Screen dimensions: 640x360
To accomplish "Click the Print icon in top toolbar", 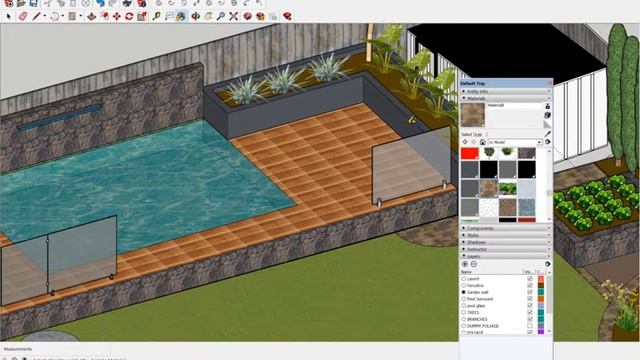I will tap(127, 3).
